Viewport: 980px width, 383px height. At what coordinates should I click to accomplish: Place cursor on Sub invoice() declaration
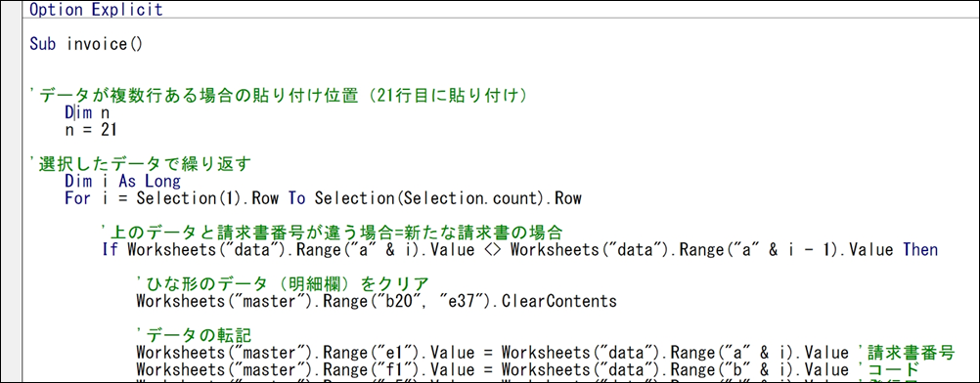(x=86, y=45)
